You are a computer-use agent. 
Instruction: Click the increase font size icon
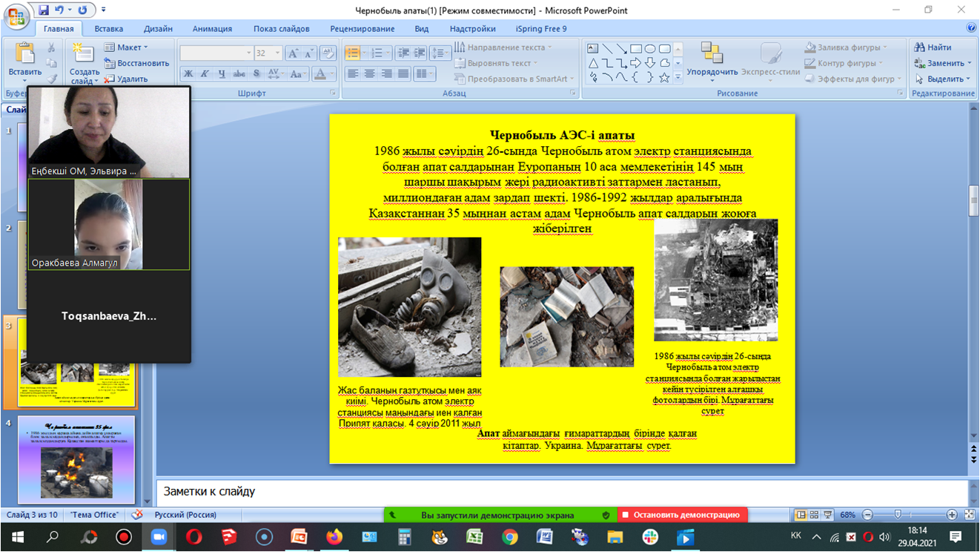294,53
